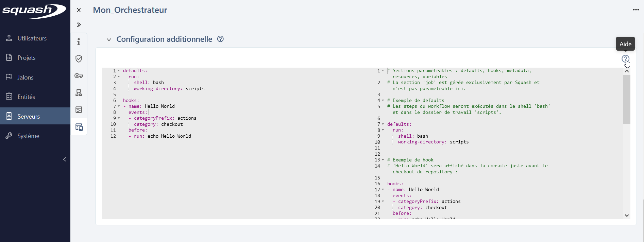Fold the hooks name block at line 7
The image size is (644, 242).
coord(119,106)
